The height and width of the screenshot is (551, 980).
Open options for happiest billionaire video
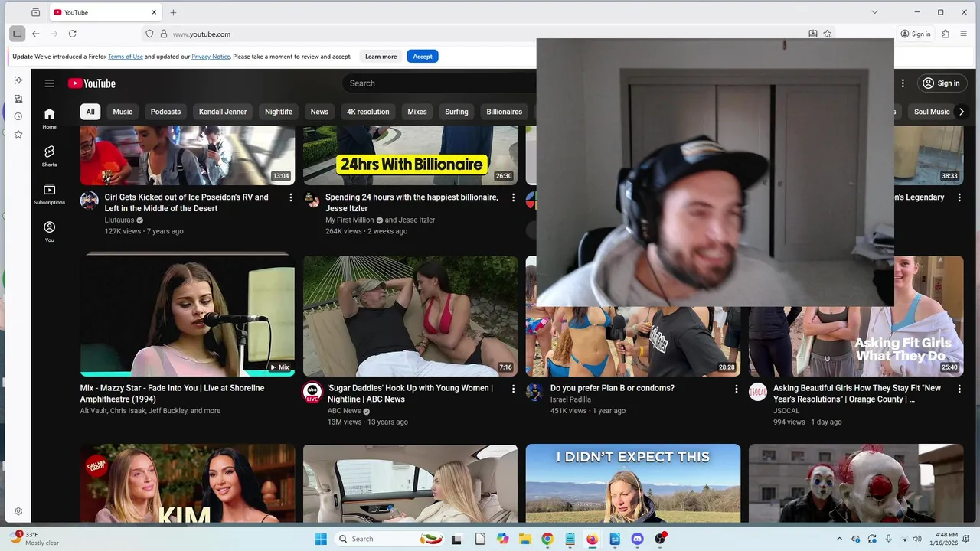pyautogui.click(x=513, y=197)
